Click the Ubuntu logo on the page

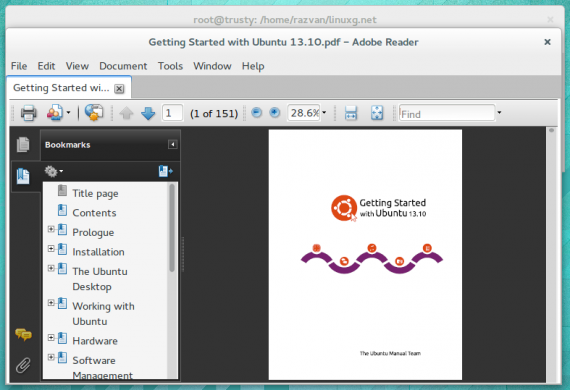tap(344, 208)
